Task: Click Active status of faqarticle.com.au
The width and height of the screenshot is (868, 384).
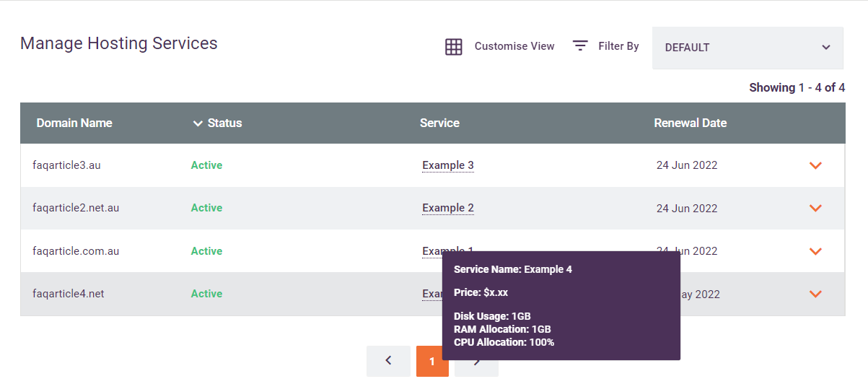Action: pos(206,251)
